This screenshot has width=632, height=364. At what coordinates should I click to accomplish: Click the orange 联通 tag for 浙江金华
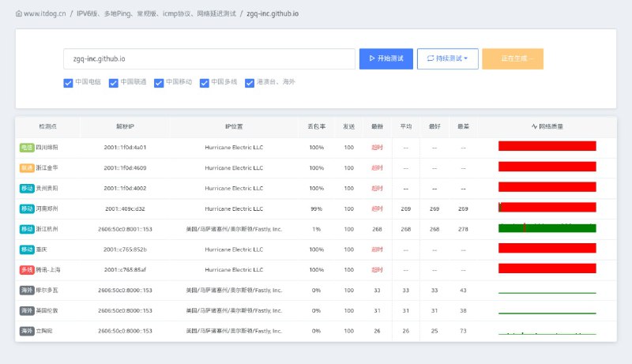27,167
